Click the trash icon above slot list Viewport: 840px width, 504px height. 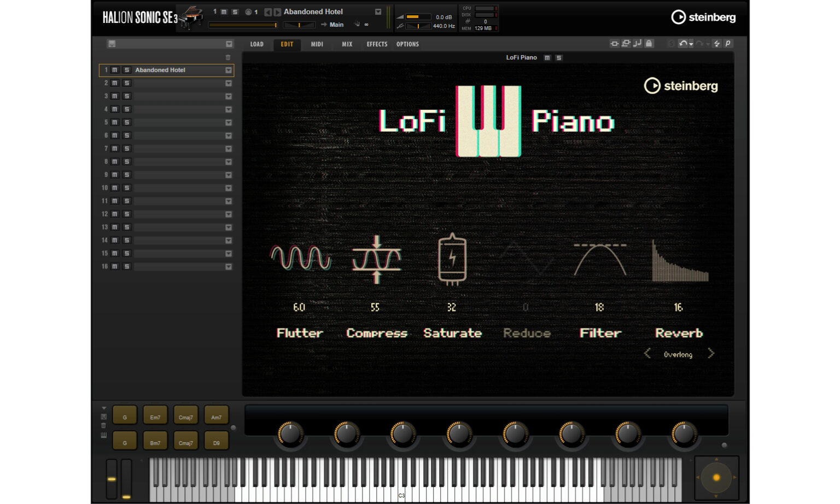[x=228, y=57]
